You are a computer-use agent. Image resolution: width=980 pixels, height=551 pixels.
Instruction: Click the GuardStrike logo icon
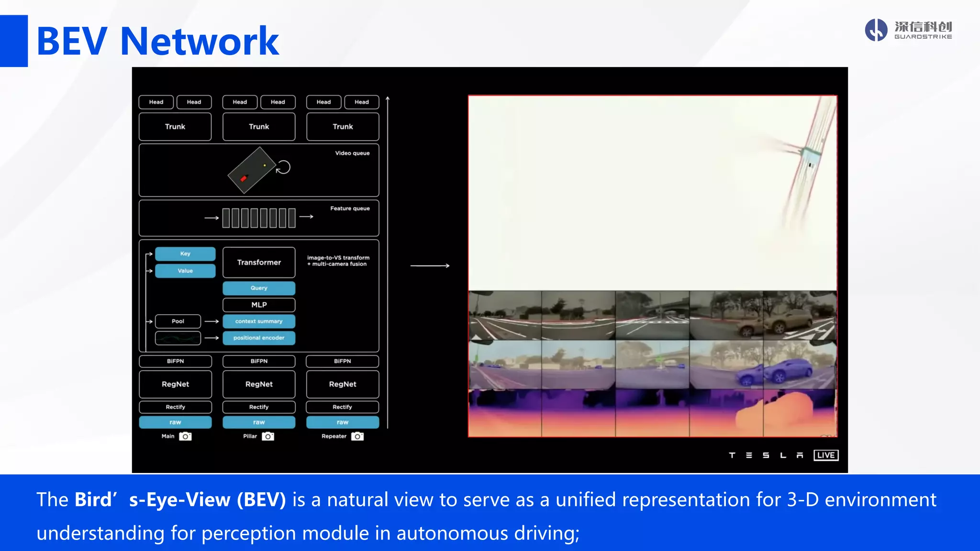(x=876, y=30)
